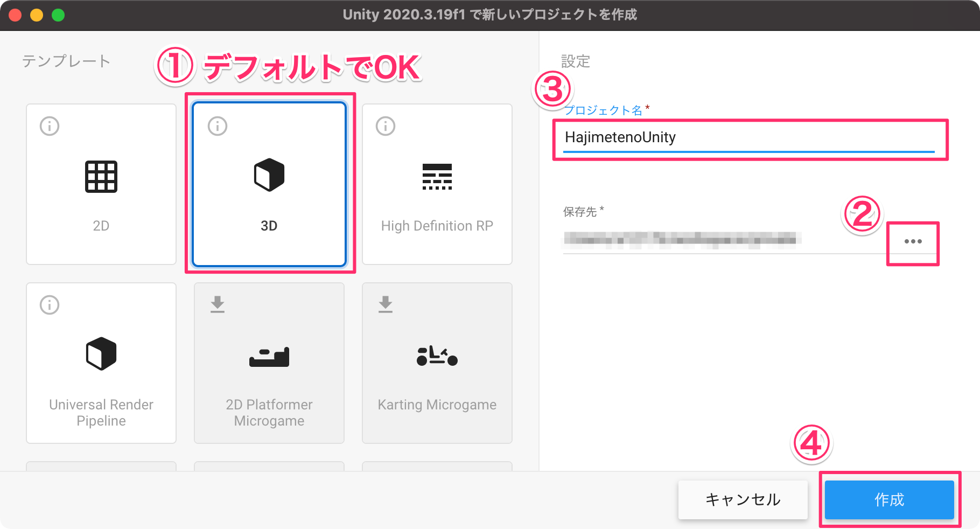
Task: Click the 保存先 label
Action: pos(580,212)
